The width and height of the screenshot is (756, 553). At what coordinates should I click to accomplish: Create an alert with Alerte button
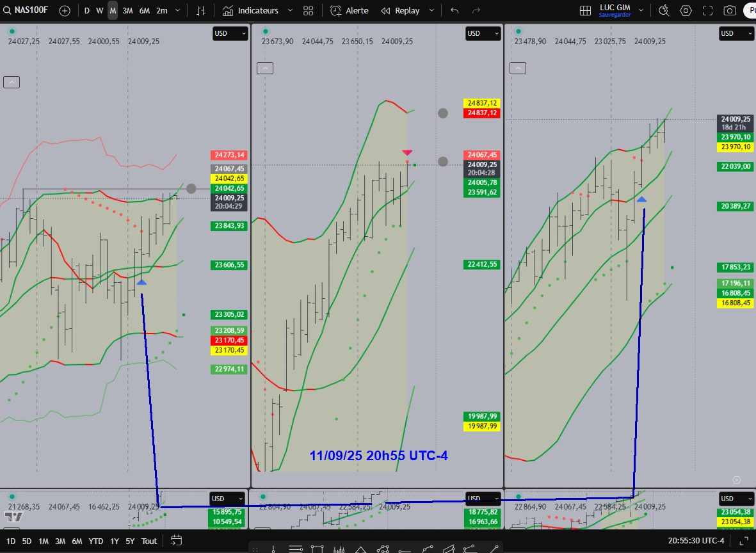[x=349, y=11]
